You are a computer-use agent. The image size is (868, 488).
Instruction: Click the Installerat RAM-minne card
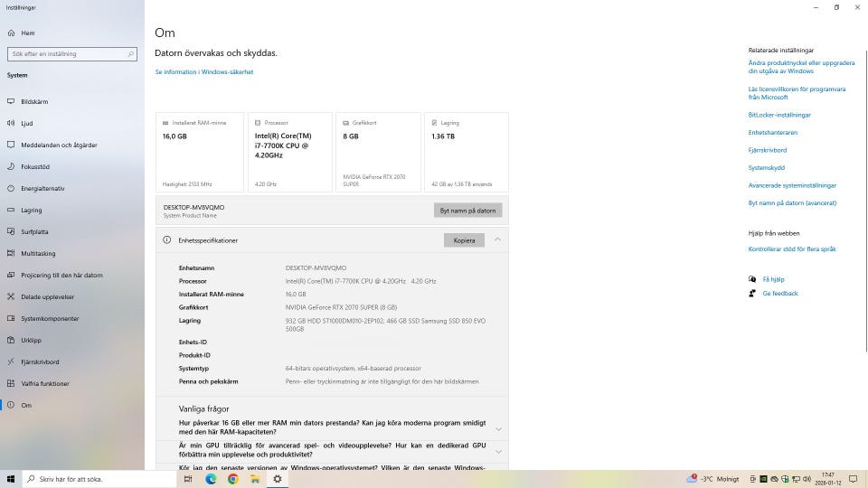[199, 152]
